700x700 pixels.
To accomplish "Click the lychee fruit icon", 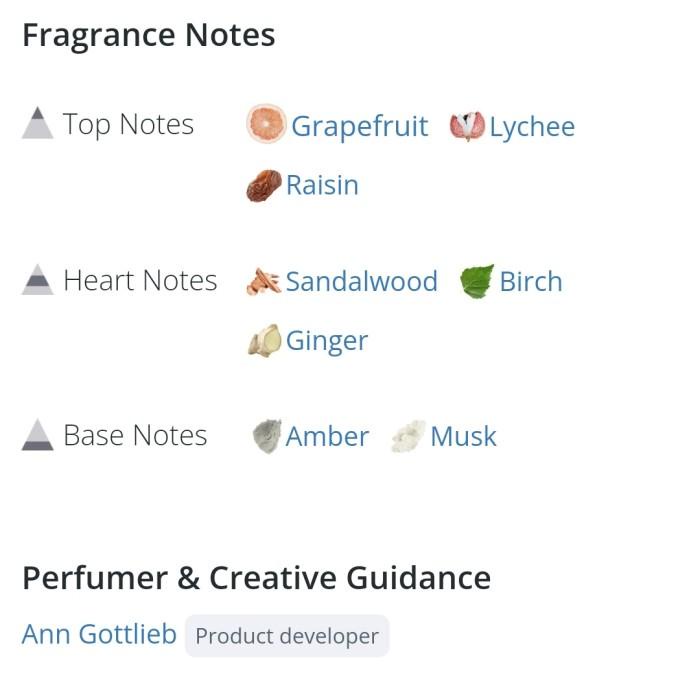I will [x=466, y=126].
